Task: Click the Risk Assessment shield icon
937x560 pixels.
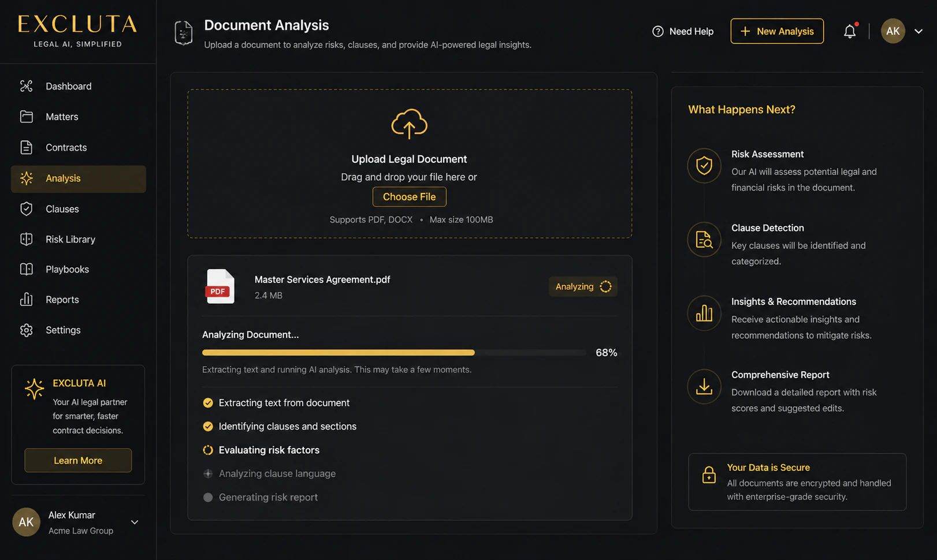Action: pyautogui.click(x=704, y=166)
